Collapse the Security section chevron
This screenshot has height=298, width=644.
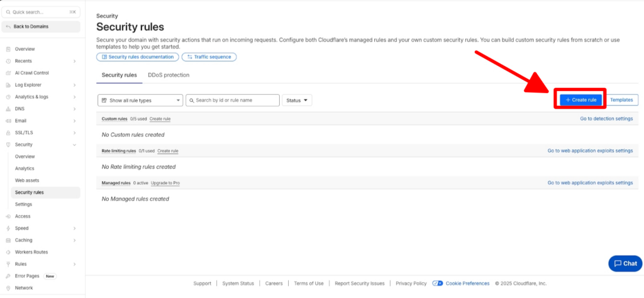tap(74, 145)
